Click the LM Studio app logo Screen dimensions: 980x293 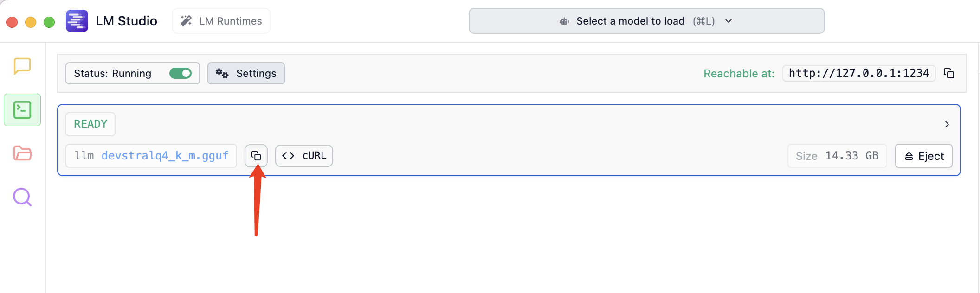coord(77,21)
